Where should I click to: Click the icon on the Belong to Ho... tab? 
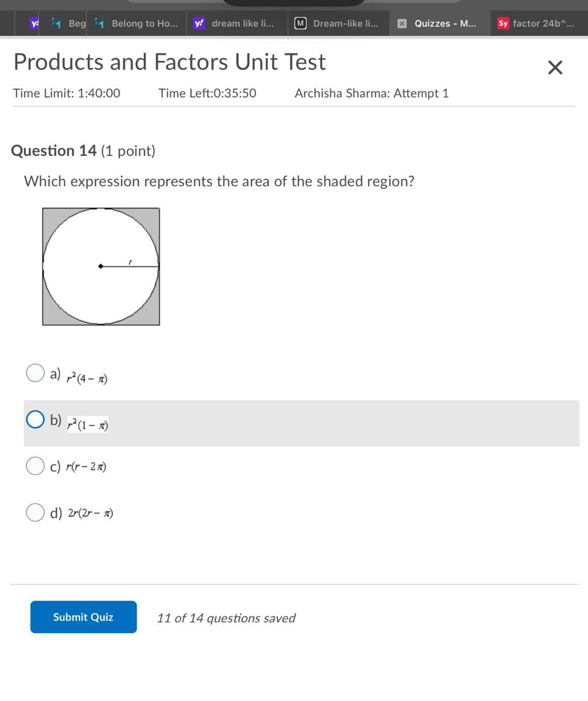point(99,23)
